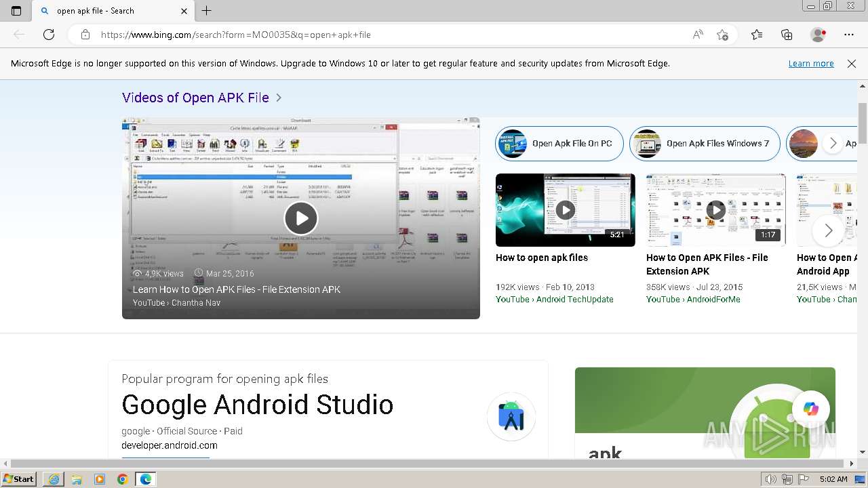This screenshot has width=868, height=488.
Task: Select the 'open apk file - Search' tab
Action: point(114,11)
